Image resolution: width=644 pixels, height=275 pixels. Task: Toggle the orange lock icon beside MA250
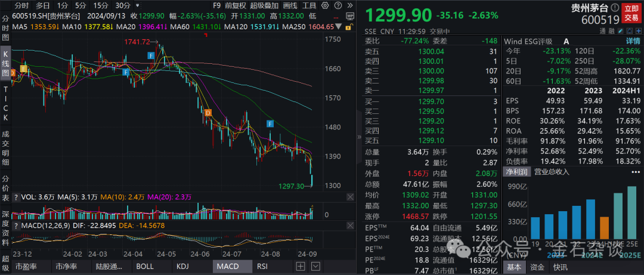click(x=349, y=27)
